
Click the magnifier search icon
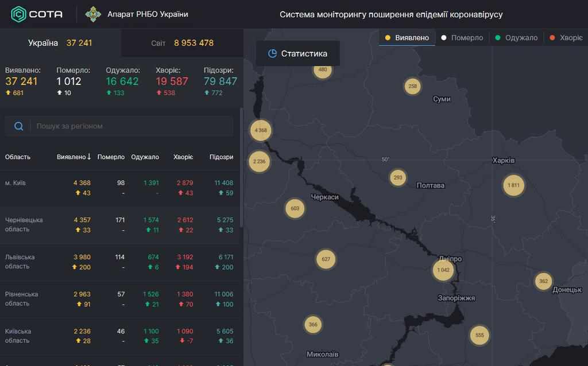[x=19, y=126]
